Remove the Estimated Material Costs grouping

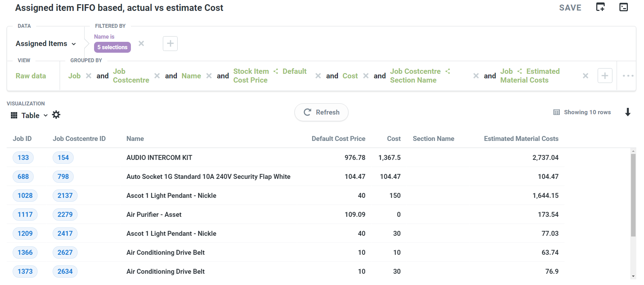point(585,76)
